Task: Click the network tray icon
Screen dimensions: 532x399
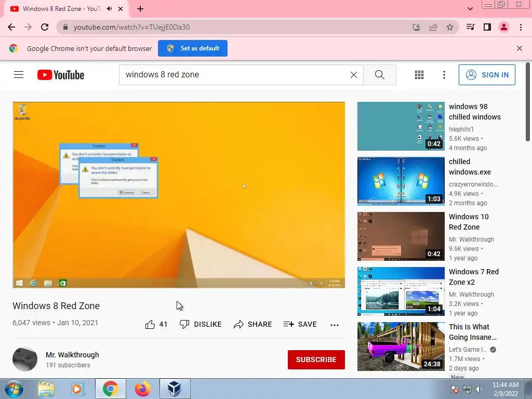Action: [x=467, y=390]
